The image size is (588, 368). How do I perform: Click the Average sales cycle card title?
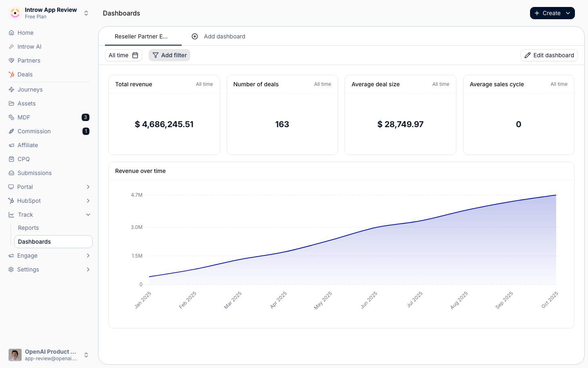(497, 84)
